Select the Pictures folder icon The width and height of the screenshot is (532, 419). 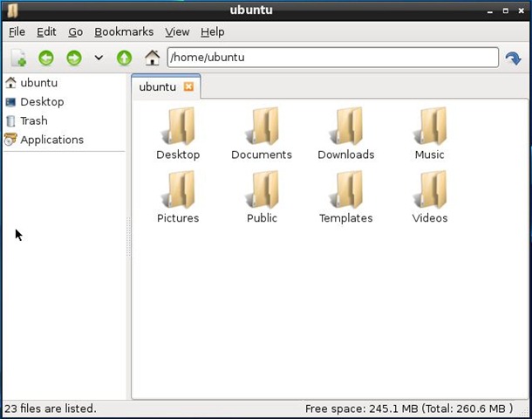pos(178,189)
